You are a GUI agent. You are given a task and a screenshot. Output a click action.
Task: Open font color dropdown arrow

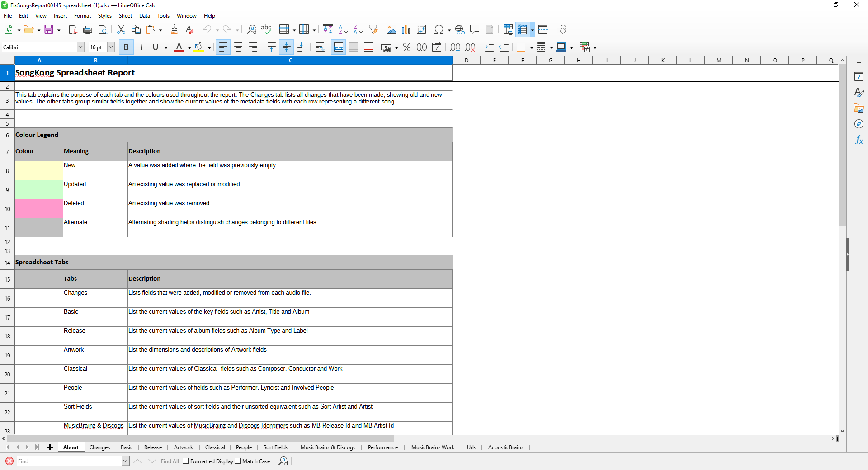(189, 48)
